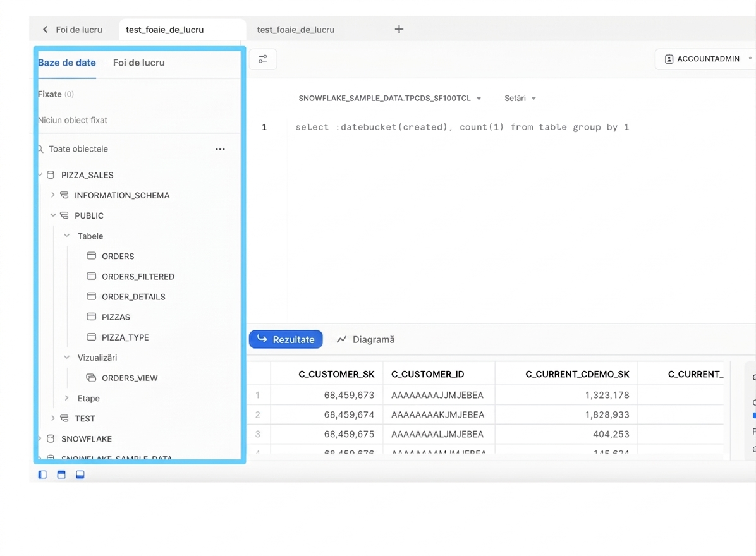This screenshot has width=756, height=556.
Task: Click the PUBLIC schema icon
Action: (x=64, y=215)
